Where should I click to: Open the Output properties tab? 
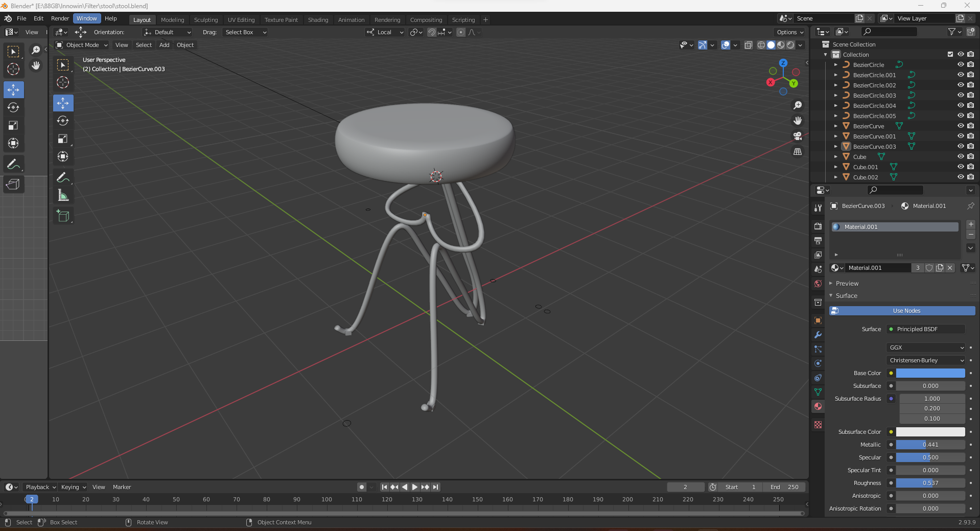tap(818, 241)
